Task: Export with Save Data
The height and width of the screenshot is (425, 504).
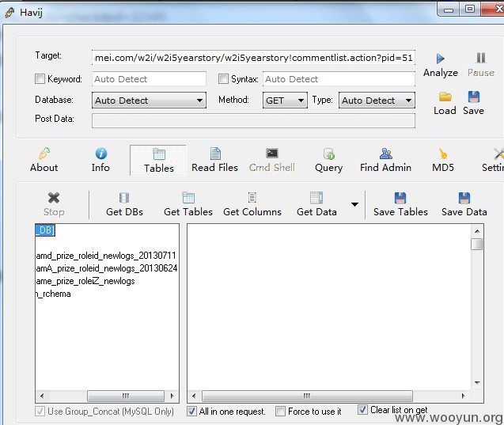Action: [x=464, y=204]
